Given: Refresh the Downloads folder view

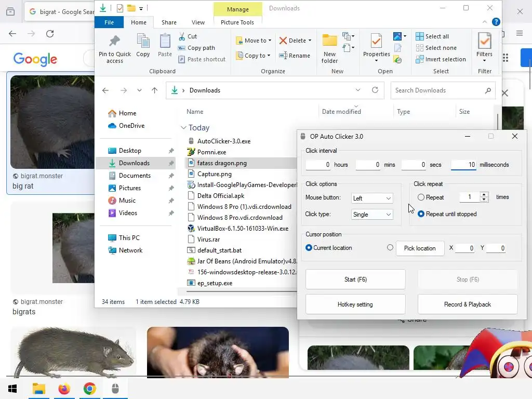Looking at the screenshot, I should coord(375,90).
